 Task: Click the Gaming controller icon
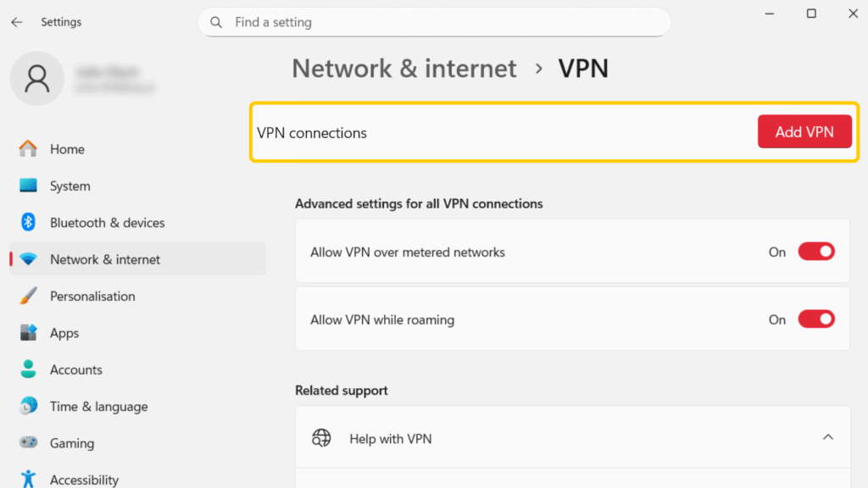point(29,443)
